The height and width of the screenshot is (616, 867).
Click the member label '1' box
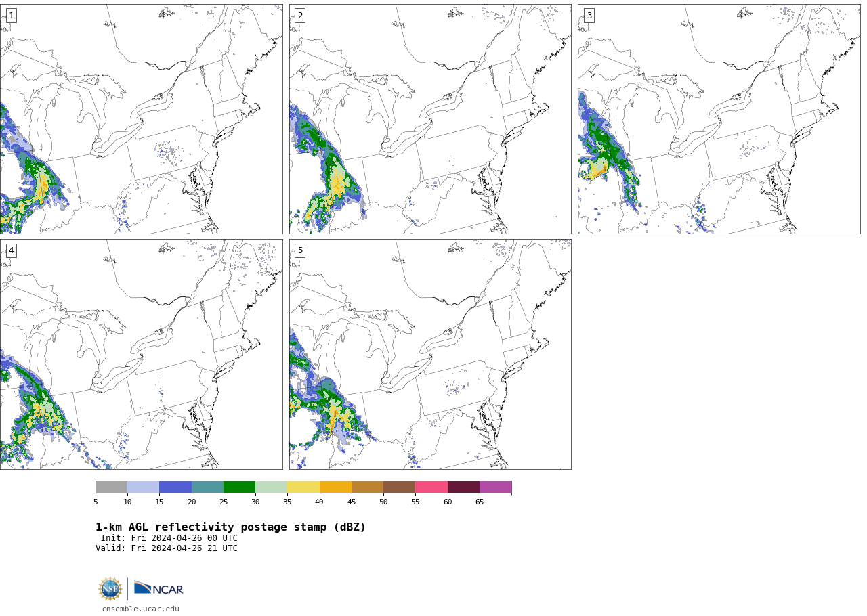click(x=11, y=16)
